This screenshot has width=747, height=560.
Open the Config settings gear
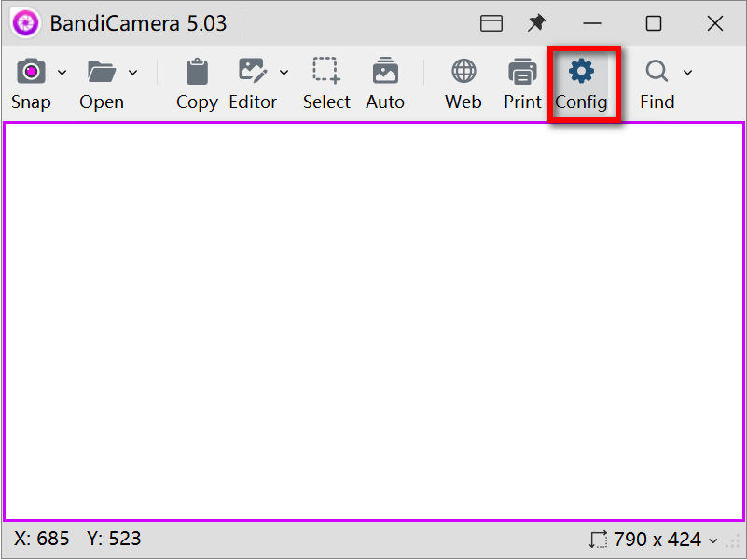click(581, 72)
